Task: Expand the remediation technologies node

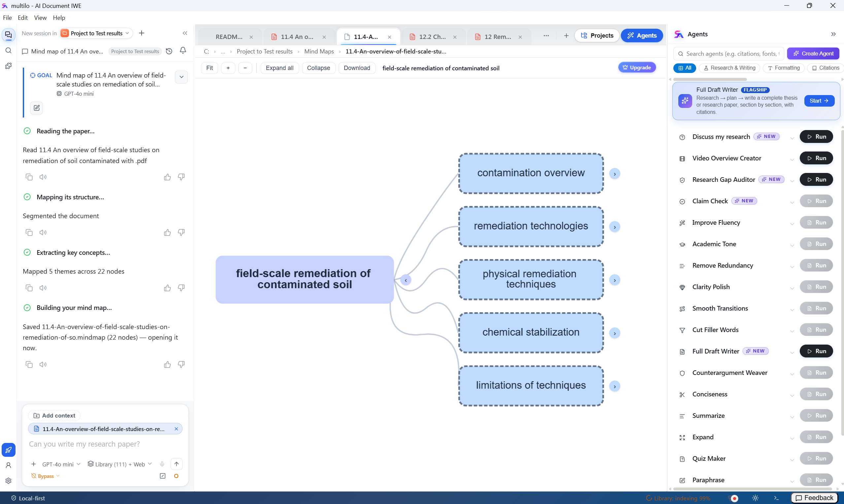Action: point(614,227)
